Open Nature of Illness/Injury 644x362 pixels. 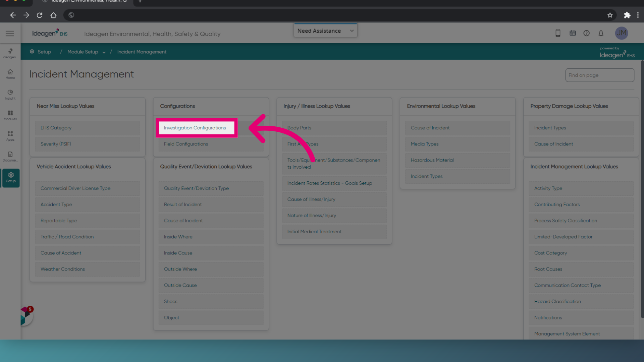point(334,216)
